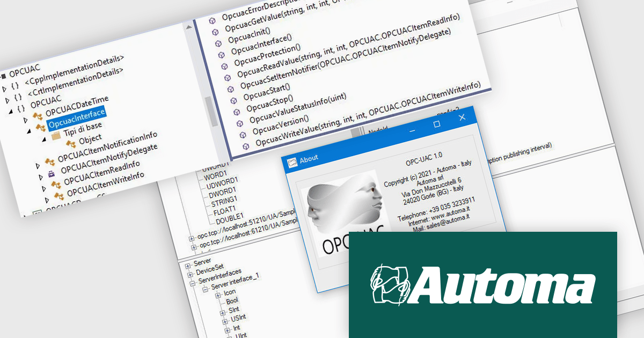Collapse the OpcuacInterface class node
644x338 pixels.
pyautogui.click(x=29, y=130)
